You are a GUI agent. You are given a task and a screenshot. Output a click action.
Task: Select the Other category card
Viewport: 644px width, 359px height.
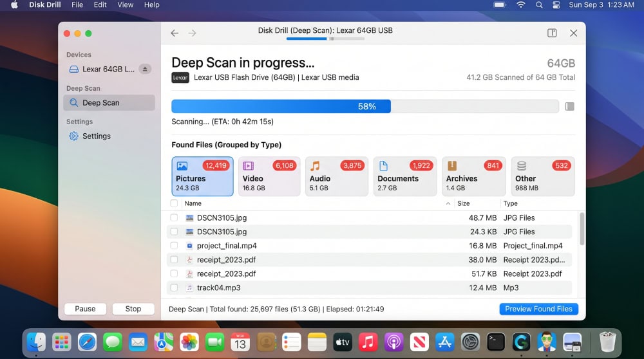point(542,176)
